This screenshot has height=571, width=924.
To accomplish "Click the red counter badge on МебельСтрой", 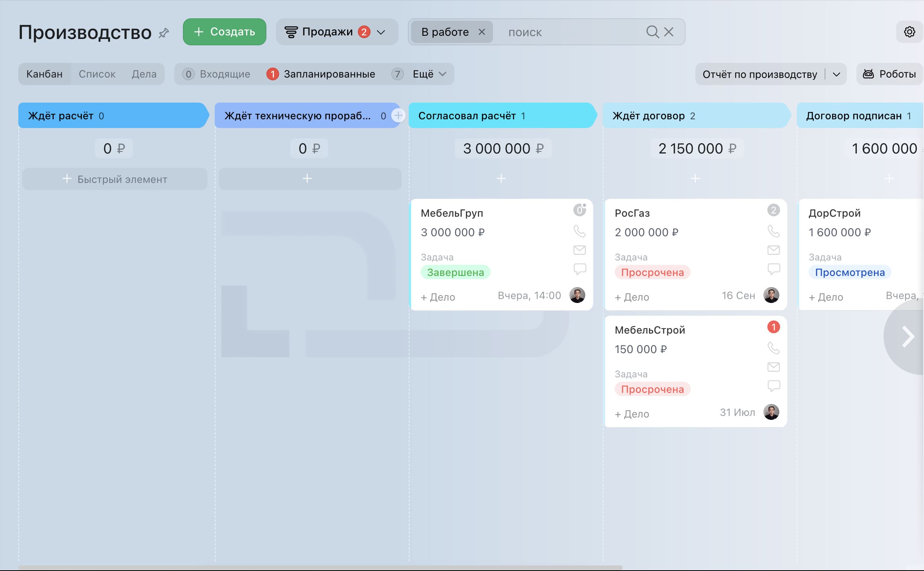I will tap(773, 327).
